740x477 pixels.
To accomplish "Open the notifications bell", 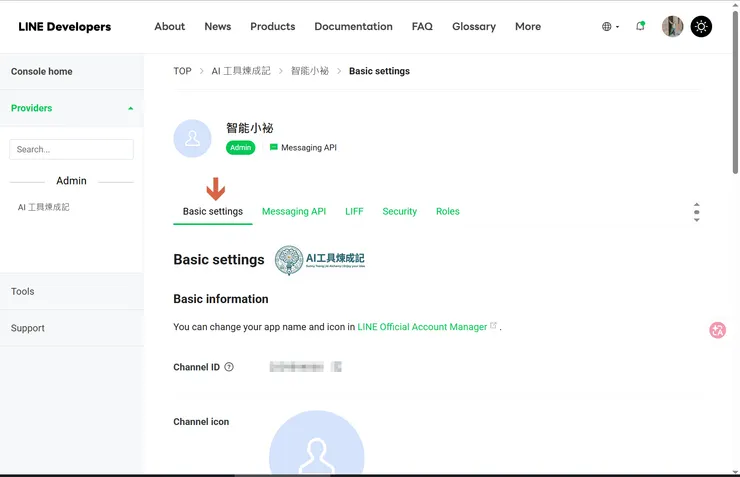I will pyautogui.click(x=640, y=26).
